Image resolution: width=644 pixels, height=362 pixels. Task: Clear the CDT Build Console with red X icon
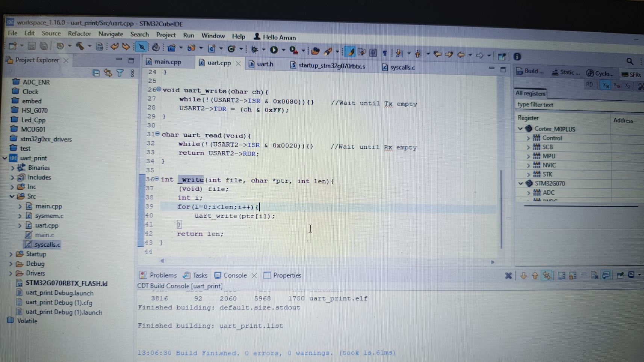(509, 276)
